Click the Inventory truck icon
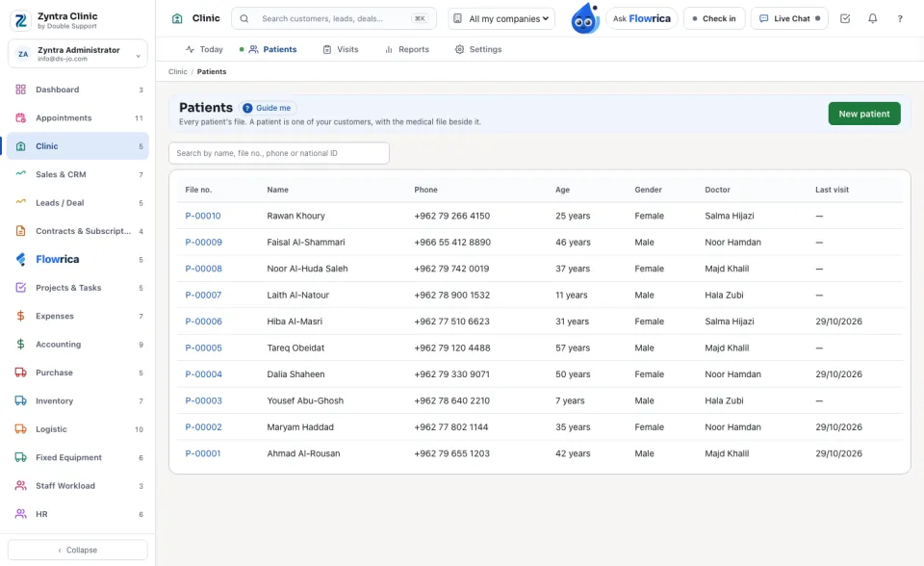This screenshot has width=924, height=566. tap(20, 400)
